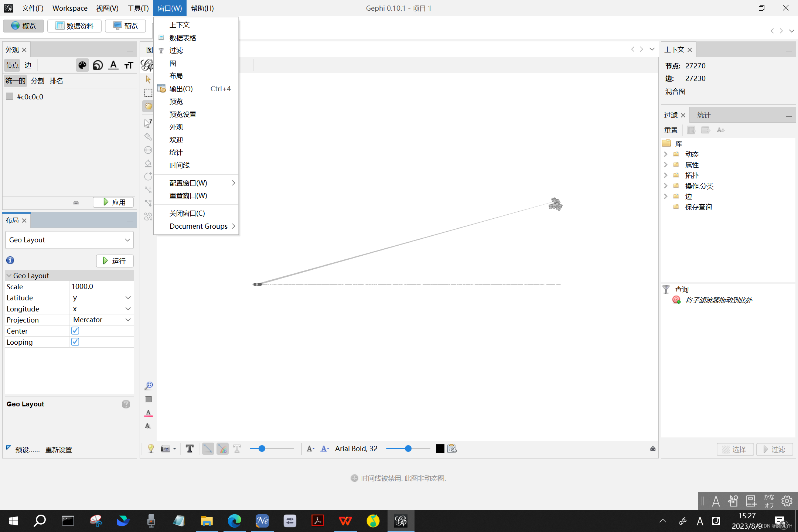
Task: Toggle show node labels T icon
Action: pos(190,449)
